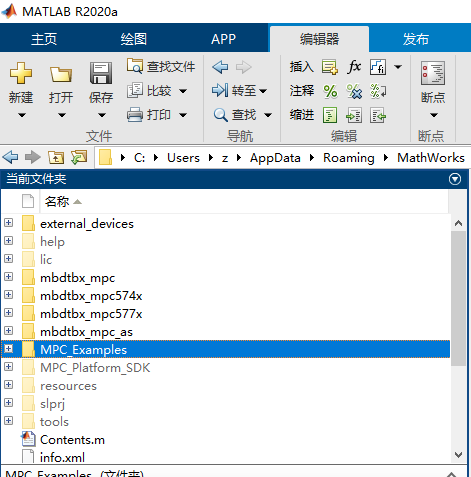This screenshot has width=471, height=477.
Task: Click the Find Files (查找文件) icon
Action: click(135, 66)
